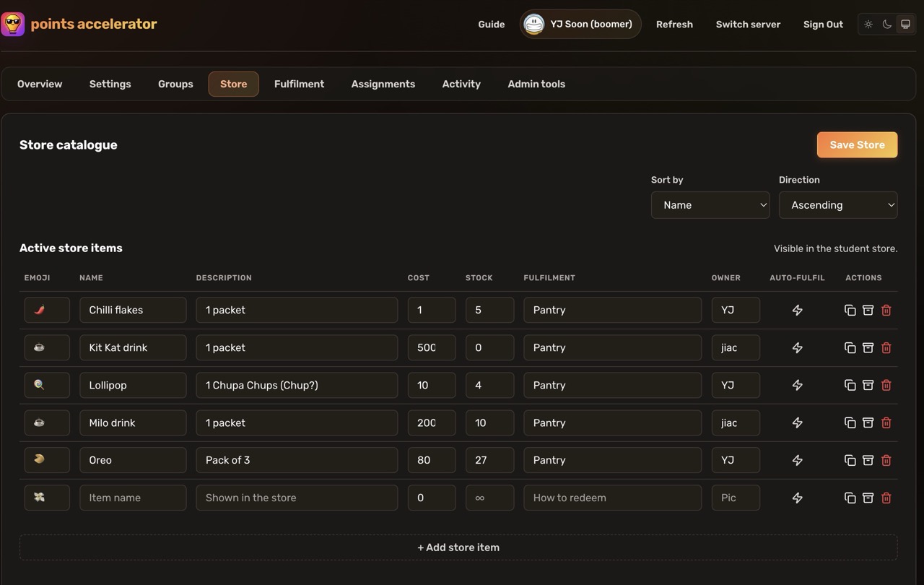
Task: Pick emoji for Kit Kat drink
Action: point(47,347)
